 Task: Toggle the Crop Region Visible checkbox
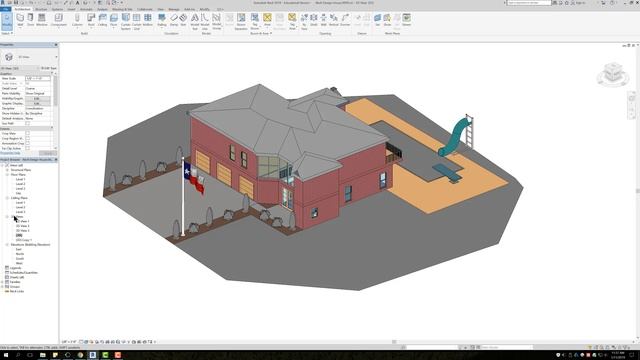click(x=27, y=138)
